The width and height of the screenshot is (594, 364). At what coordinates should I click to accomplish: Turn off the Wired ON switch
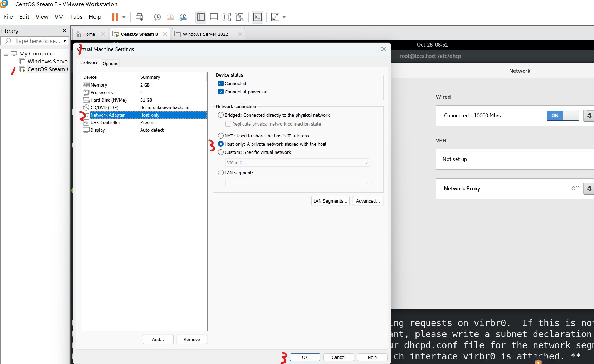point(563,116)
